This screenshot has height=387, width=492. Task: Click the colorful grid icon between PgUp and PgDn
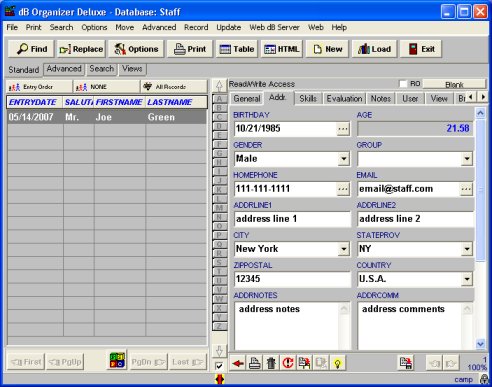point(118,360)
